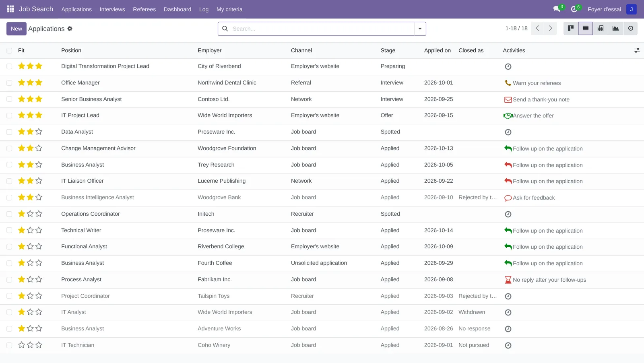Click reply arrow icon for Change Management Advisor
The width and height of the screenshot is (644, 363).
point(508,148)
